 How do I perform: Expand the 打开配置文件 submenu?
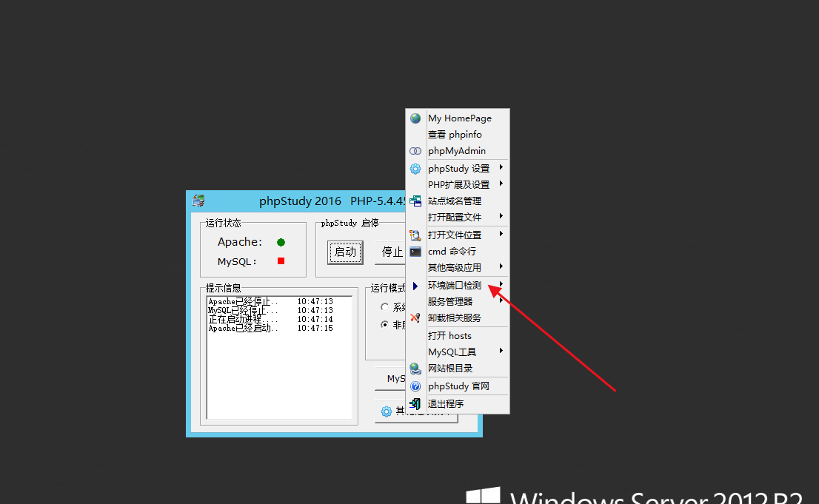point(455,217)
